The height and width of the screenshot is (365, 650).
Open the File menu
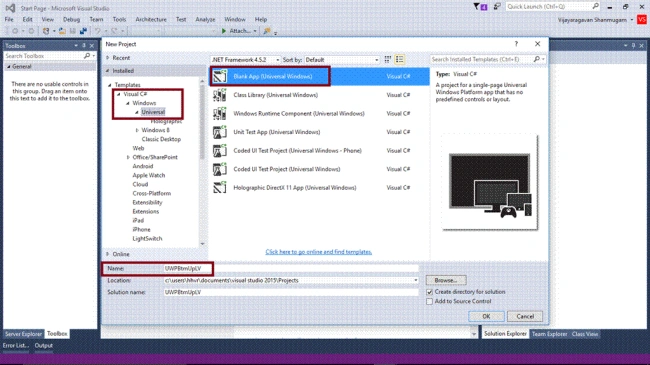click(9, 19)
